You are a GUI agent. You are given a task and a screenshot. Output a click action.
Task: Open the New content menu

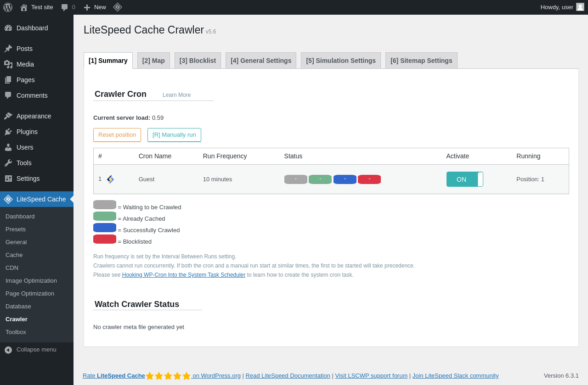coord(95,7)
